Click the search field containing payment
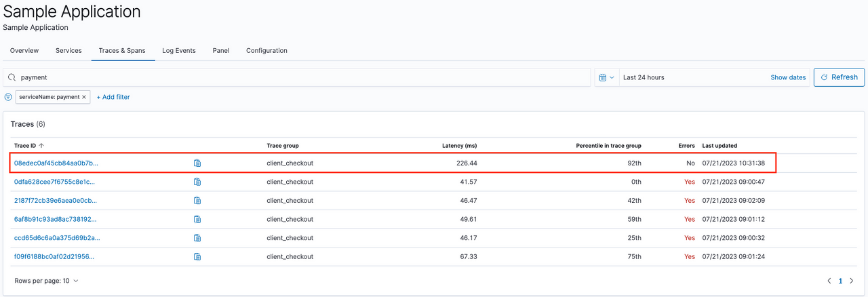This screenshot has height=297, width=868. coord(297,77)
